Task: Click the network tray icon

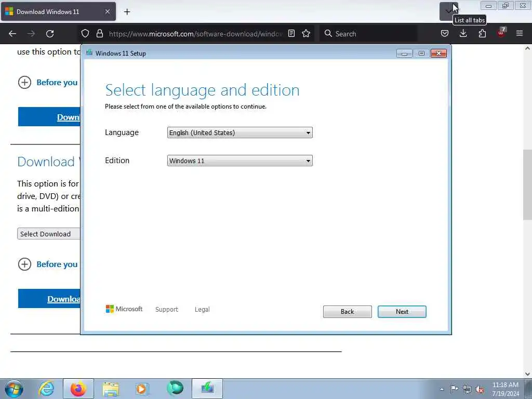Action: click(467, 389)
